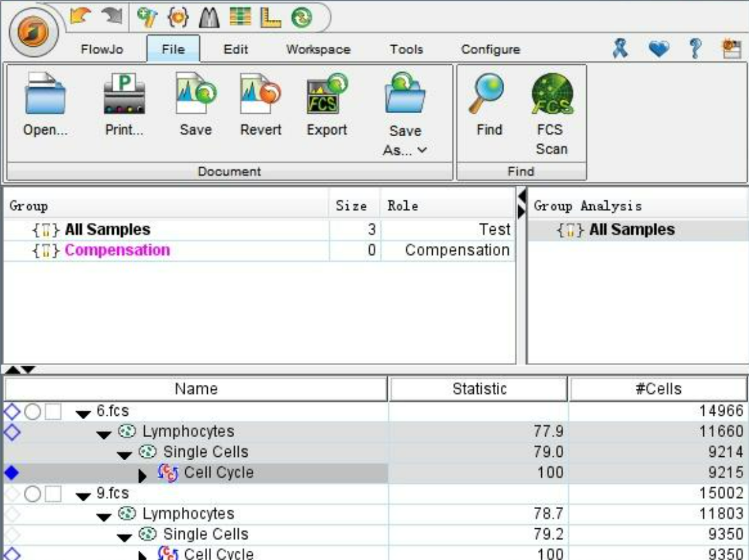Click the pane splitter up-down arrows

20,370
